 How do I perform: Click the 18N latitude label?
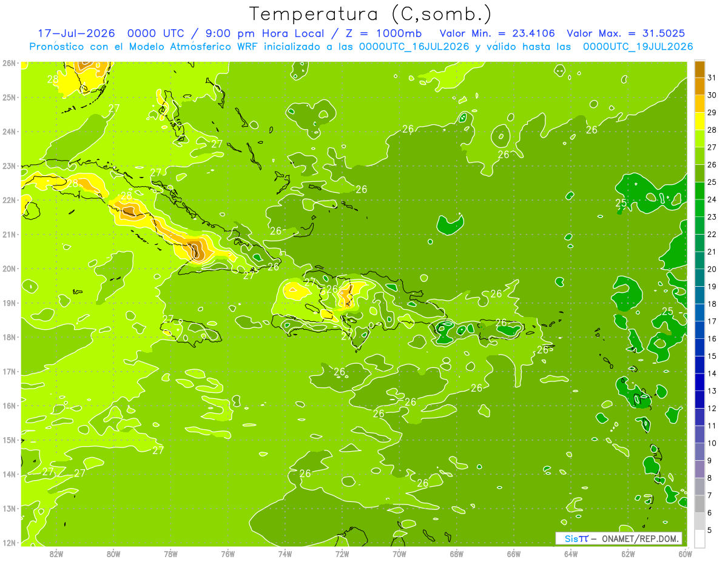point(10,337)
